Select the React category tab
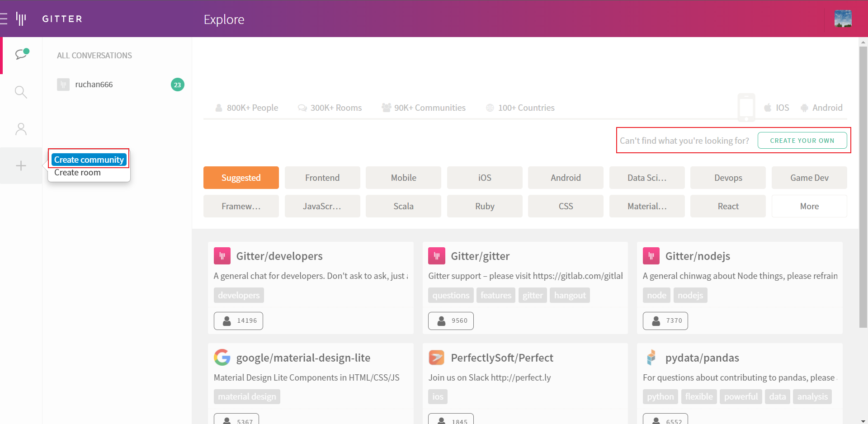The image size is (868, 424). (728, 206)
